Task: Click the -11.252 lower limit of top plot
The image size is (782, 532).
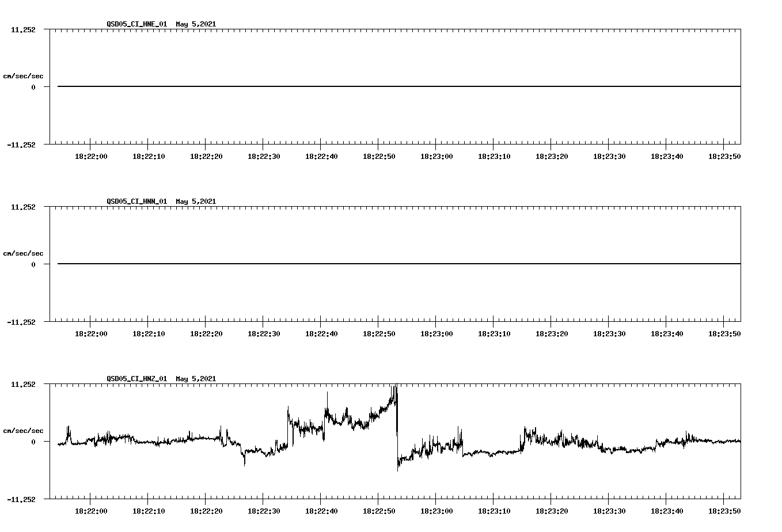Action: tap(21, 143)
